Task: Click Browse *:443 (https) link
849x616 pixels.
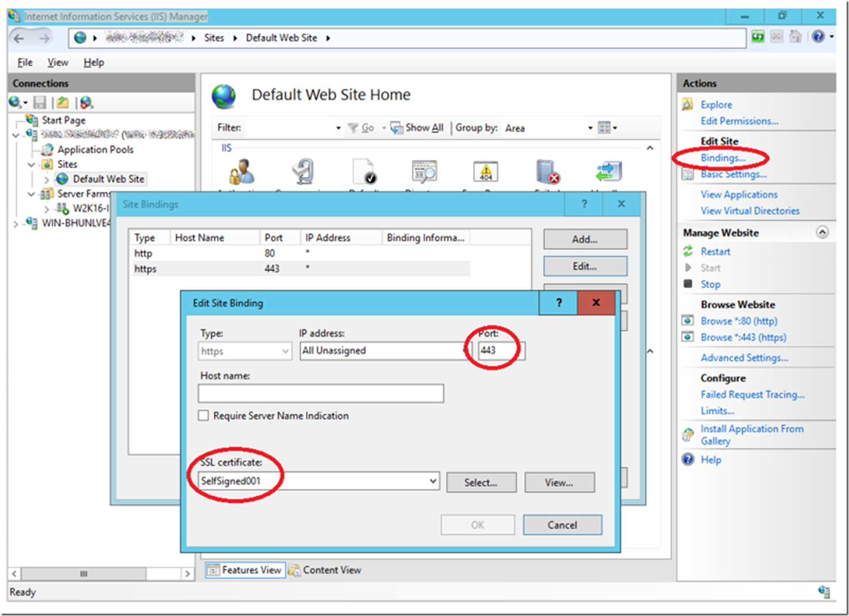Action: [x=744, y=337]
